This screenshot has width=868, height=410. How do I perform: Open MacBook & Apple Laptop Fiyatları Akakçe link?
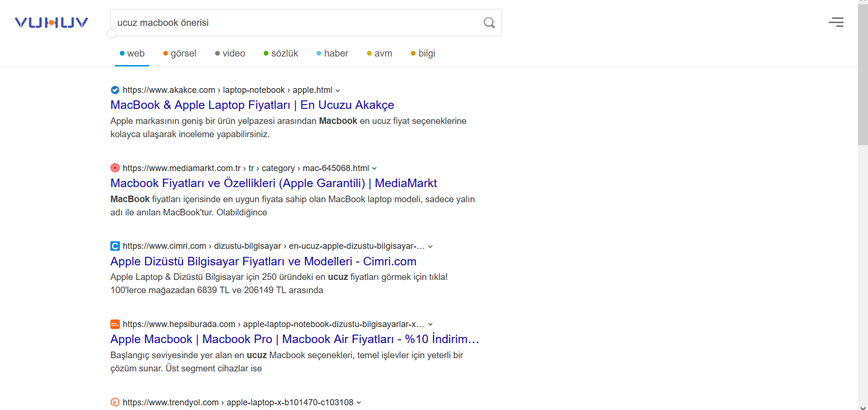pyautogui.click(x=252, y=105)
